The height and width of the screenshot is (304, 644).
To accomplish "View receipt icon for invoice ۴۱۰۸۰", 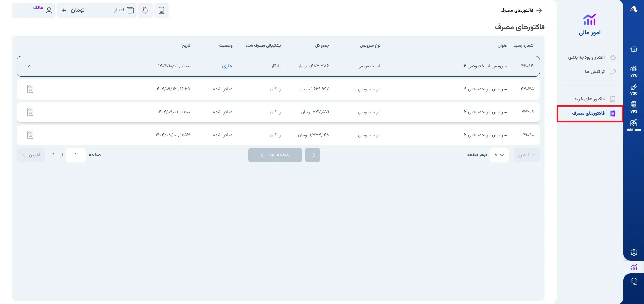I will tap(30, 135).
